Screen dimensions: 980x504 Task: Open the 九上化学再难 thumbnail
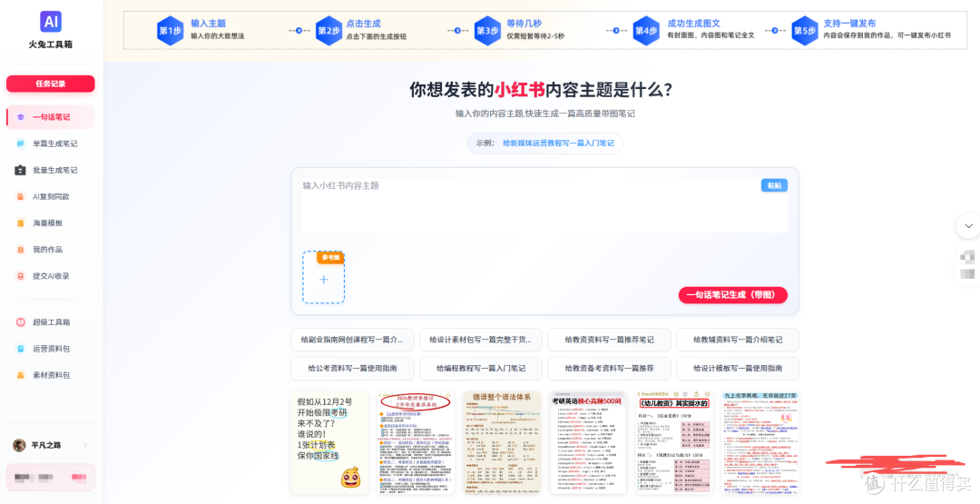[760, 443]
